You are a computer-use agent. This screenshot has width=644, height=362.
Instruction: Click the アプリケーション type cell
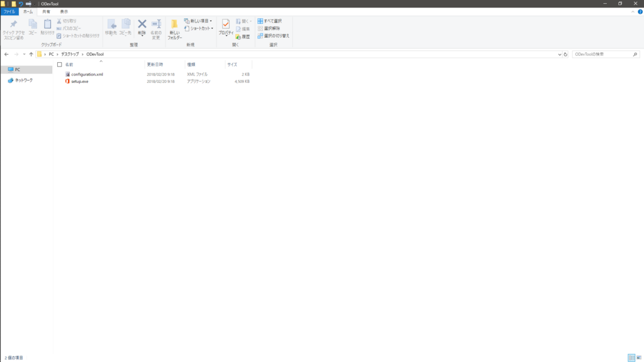(198, 81)
